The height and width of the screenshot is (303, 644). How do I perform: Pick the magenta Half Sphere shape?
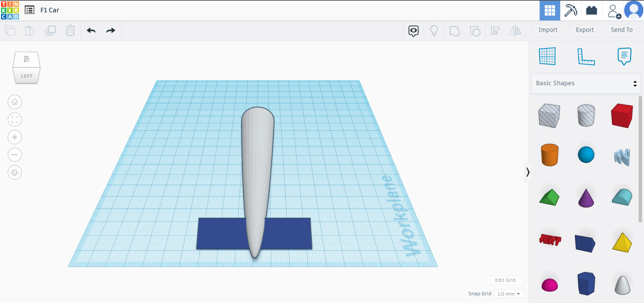[550, 285]
